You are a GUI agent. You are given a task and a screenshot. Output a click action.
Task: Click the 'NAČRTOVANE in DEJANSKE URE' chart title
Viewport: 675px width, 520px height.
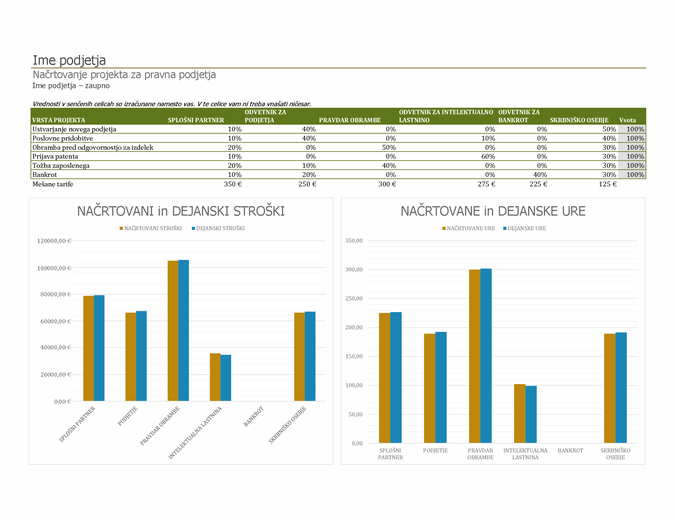click(x=493, y=212)
